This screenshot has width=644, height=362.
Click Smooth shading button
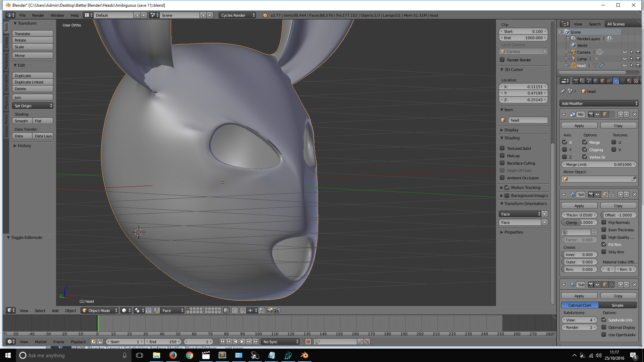point(22,121)
